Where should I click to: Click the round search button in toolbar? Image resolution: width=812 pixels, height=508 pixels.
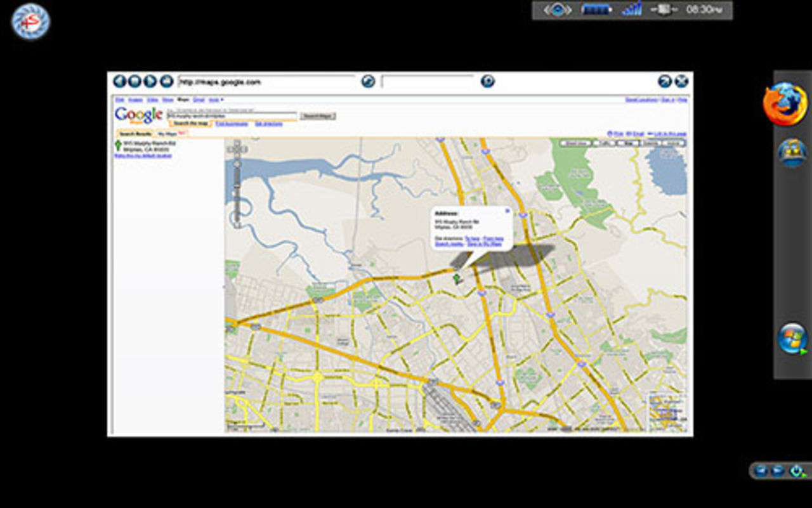487,81
